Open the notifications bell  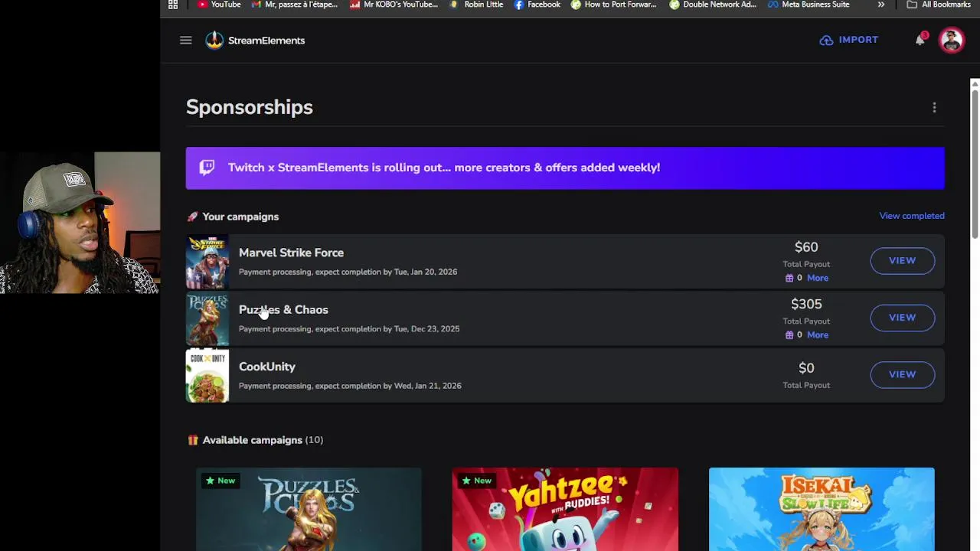tap(920, 40)
